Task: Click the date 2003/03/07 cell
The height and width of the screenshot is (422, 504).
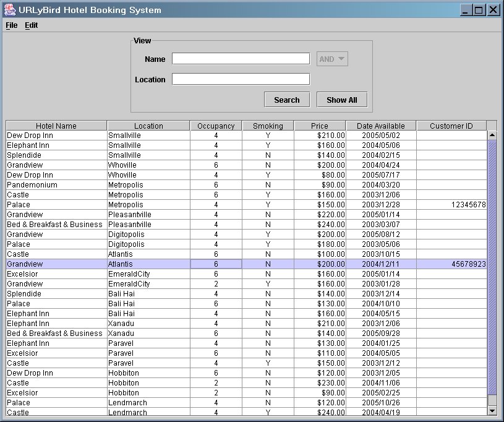Action: [x=381, y=225]
